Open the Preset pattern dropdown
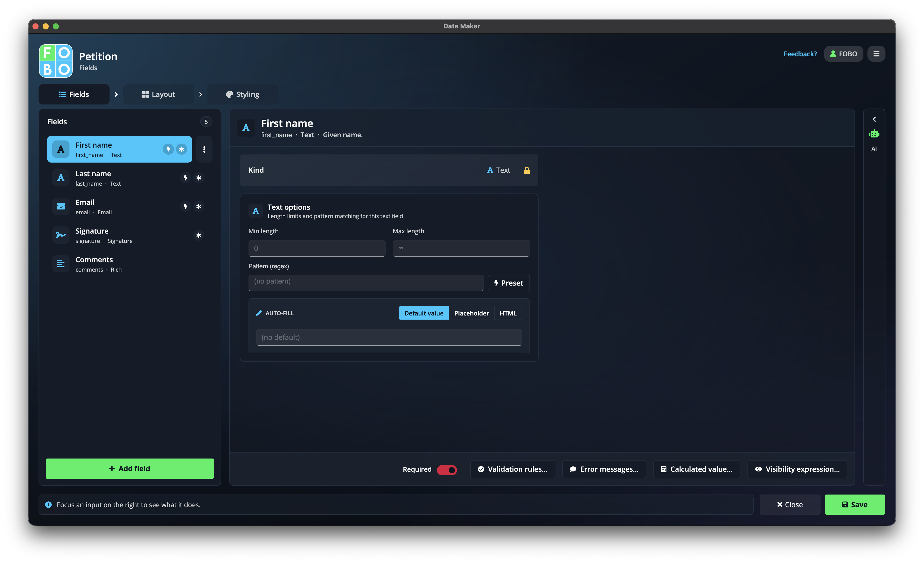 508,283
